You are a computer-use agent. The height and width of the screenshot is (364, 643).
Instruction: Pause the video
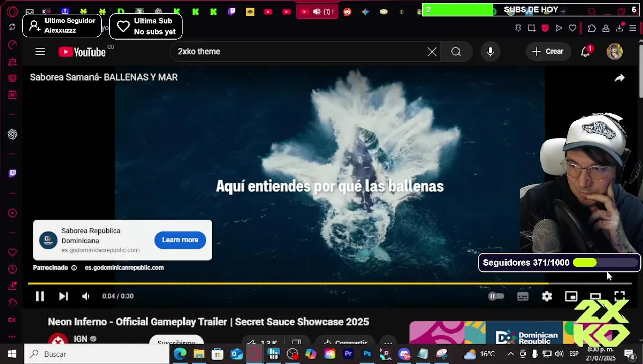(40, 296)
